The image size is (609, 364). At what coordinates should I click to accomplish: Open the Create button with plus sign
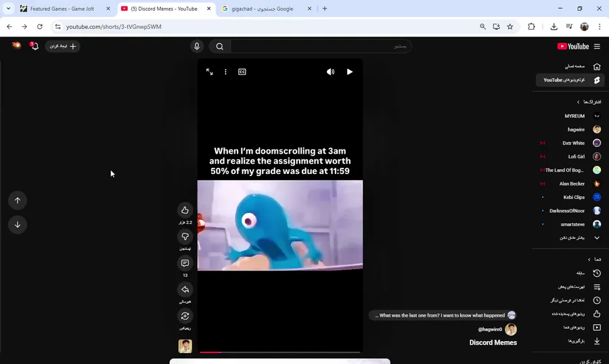pyautogui.click(x=62, y=46)
